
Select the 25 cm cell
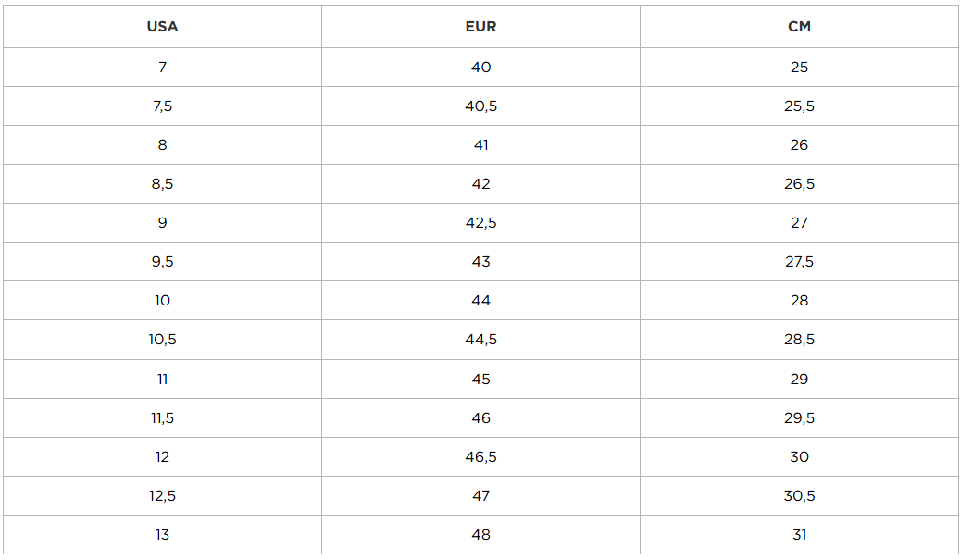(x=799, y=68)
